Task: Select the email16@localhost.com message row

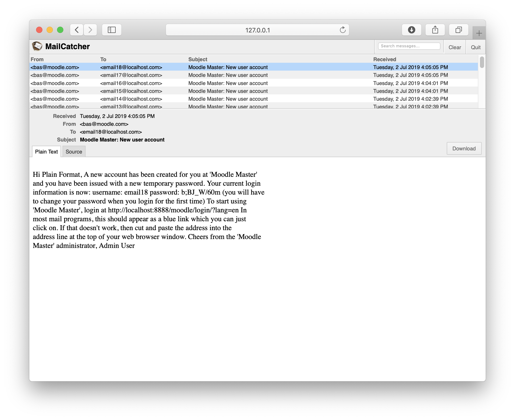Action: pos(254,83)
